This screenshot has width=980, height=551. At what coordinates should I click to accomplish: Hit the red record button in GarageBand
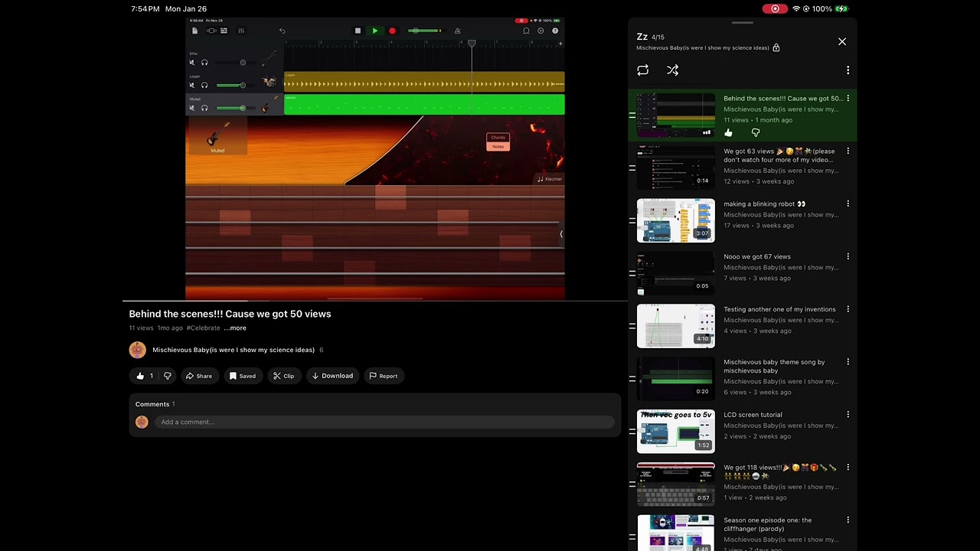pyautogui.click(x=392, y=31)
